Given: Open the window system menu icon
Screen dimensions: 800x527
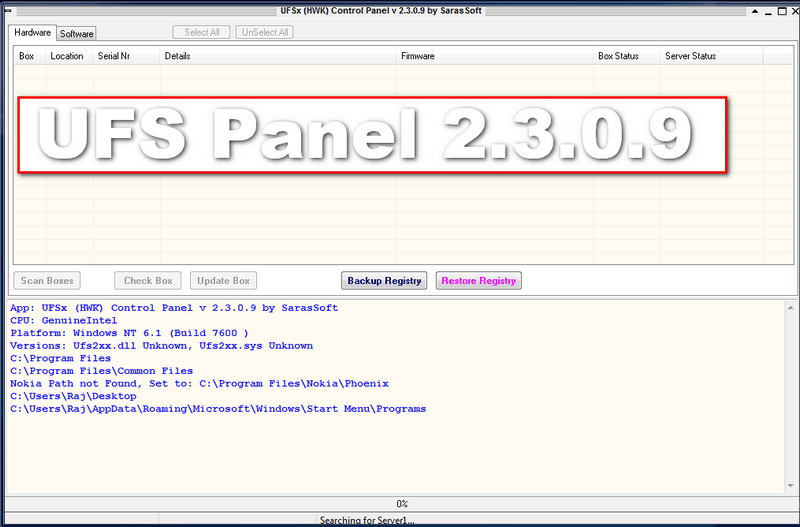Looking at the screenshot, I should tap(7, 10).
